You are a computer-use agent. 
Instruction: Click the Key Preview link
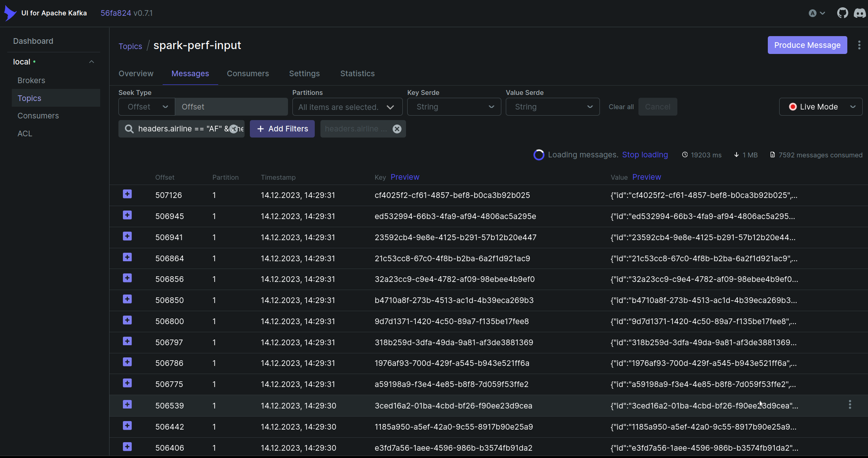click(405, 177)
